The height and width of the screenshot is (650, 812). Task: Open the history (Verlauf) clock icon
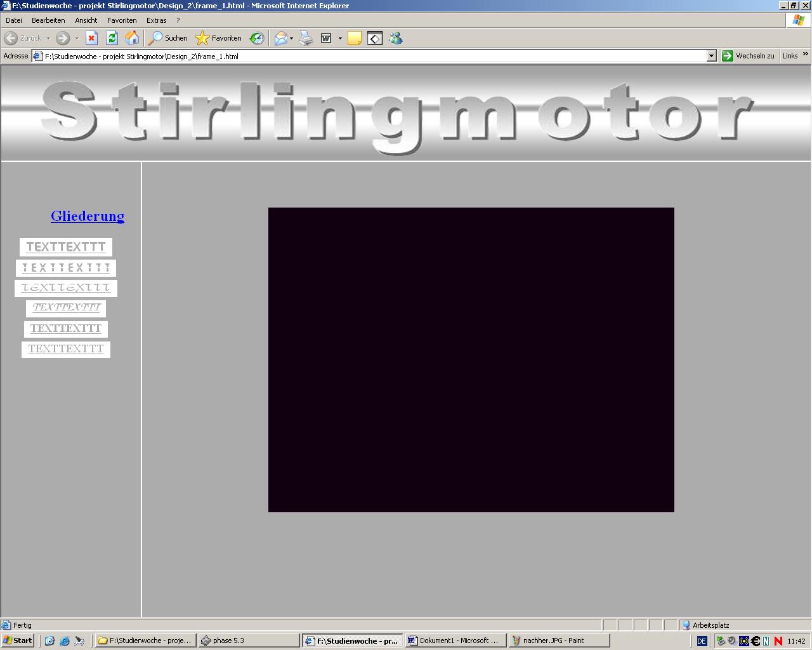coord(256,39)
